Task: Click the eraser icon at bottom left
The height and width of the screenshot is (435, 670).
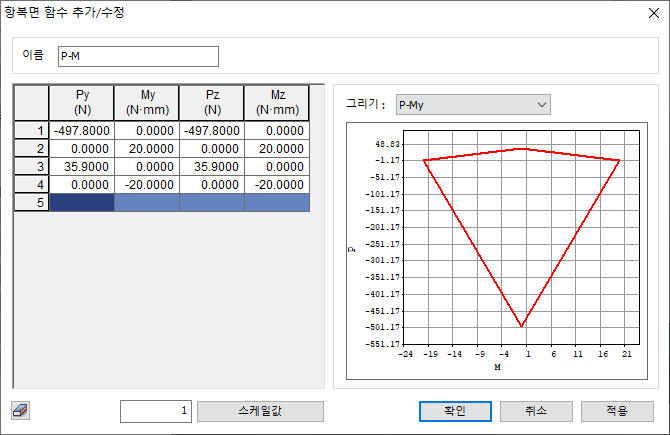Action: [20, 411]
